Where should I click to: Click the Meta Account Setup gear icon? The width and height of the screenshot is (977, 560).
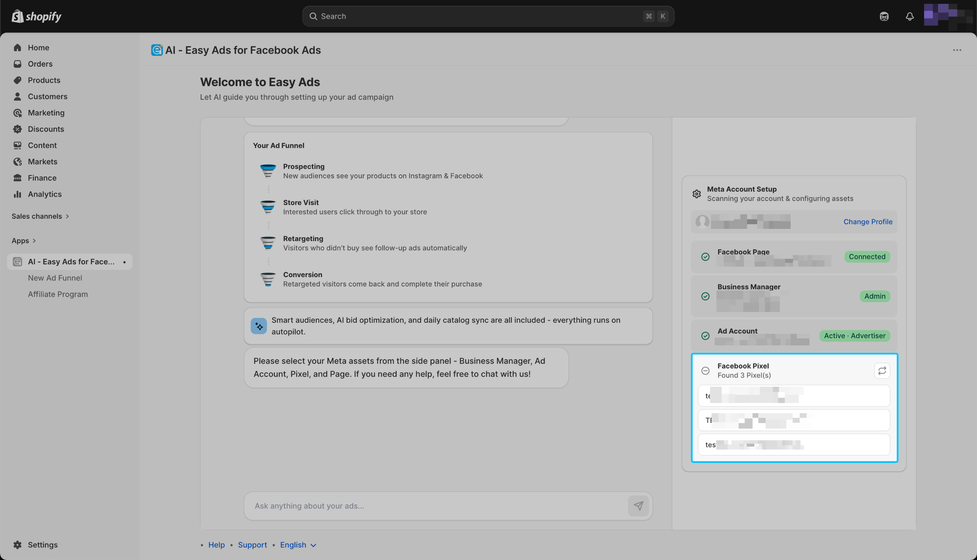[696, 194]
